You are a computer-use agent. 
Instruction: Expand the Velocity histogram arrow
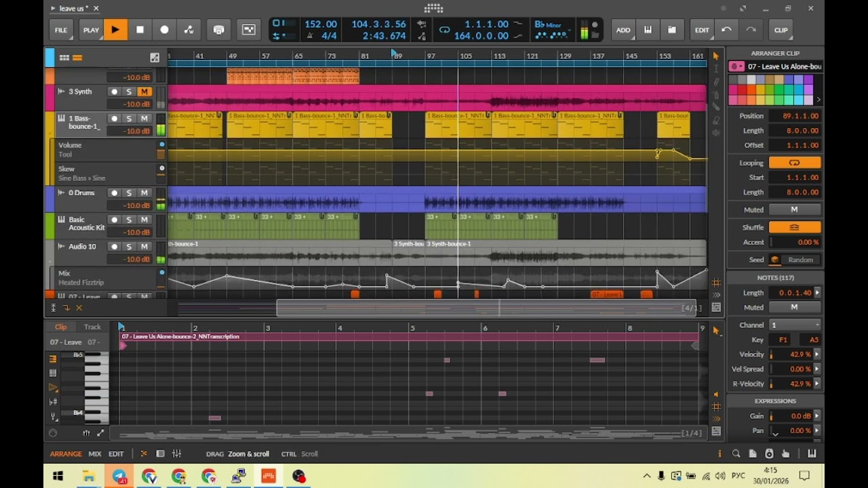coord(817,354)
